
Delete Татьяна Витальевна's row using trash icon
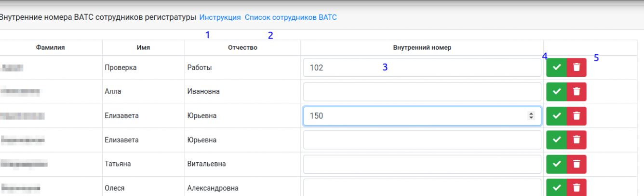pyautogui.click(x=577, y=164)
